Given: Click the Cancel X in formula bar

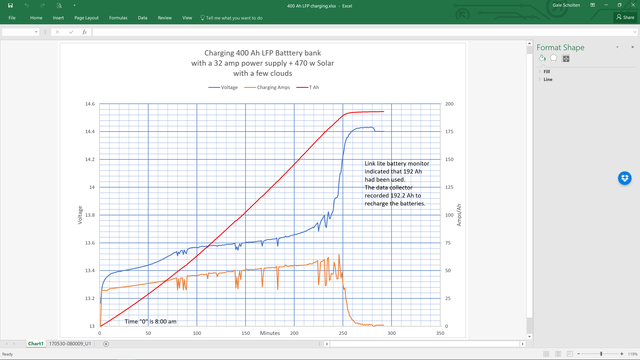Looking at the screenshot, I should point(57,32).
